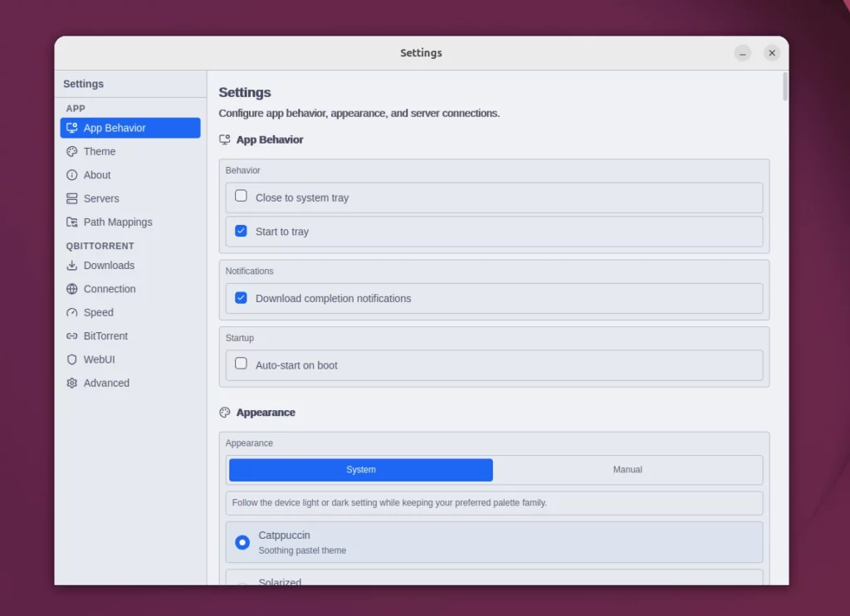This screenshot has height=616, width=850.
Task: Click the Follow the device light or dark text
Action: [389, 502]
